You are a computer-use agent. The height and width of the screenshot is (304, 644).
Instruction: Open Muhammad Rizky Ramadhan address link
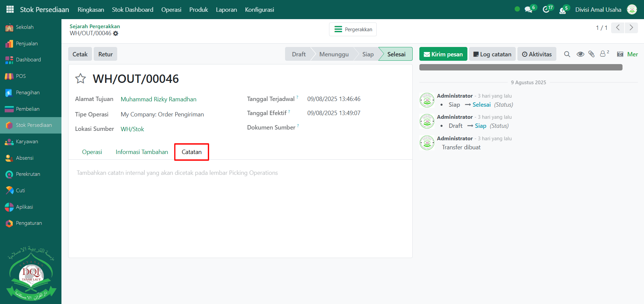(x=158, y=99)
